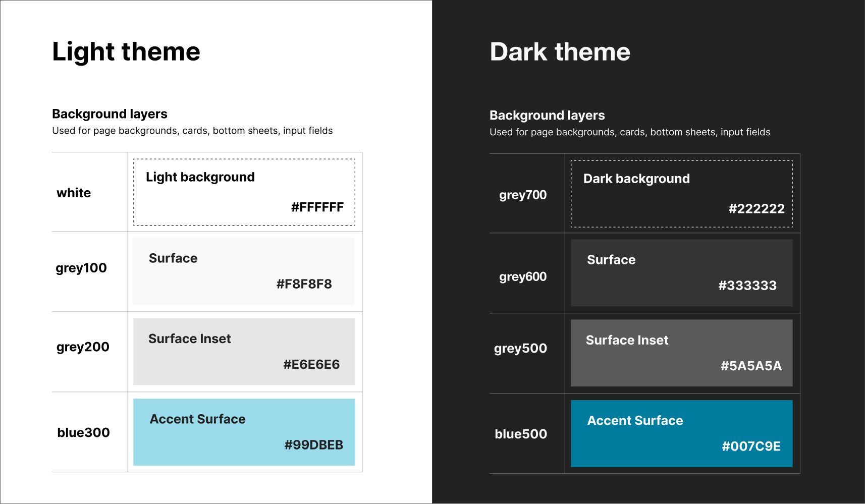The image size is (865, 504).
Task: Select the 'blue300' token name
Action: tap(83, 432)
